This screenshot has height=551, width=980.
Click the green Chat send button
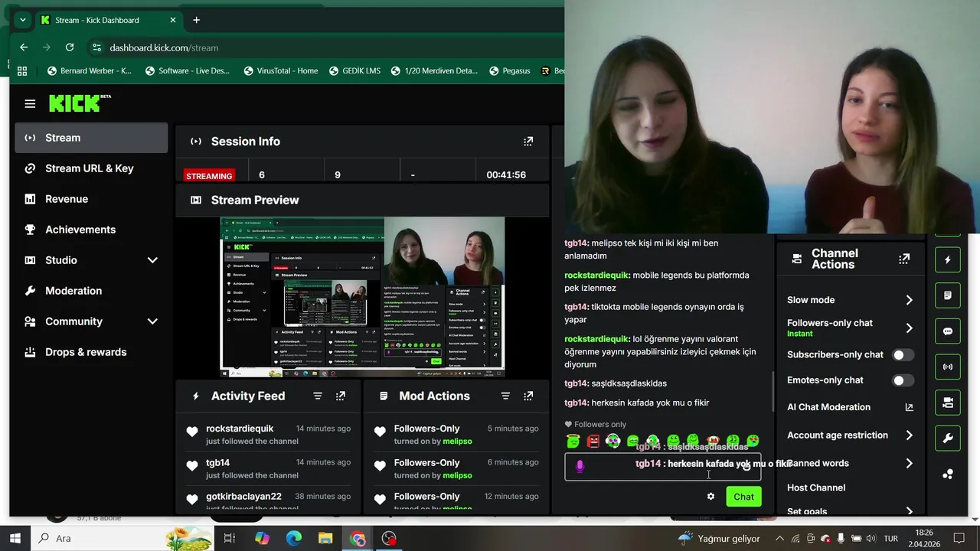tap(743, 497)
